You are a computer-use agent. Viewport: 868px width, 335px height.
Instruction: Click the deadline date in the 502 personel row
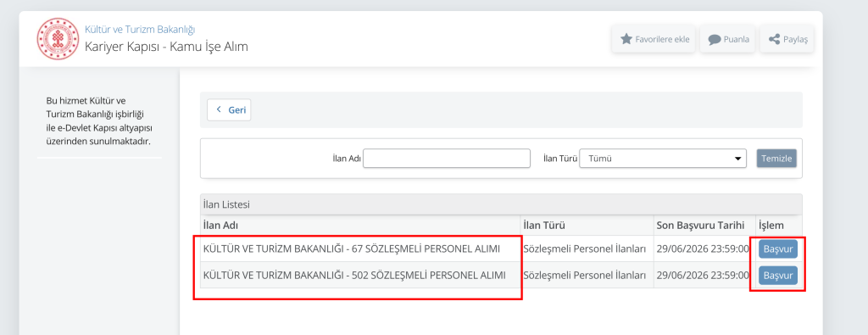(703, 275)
